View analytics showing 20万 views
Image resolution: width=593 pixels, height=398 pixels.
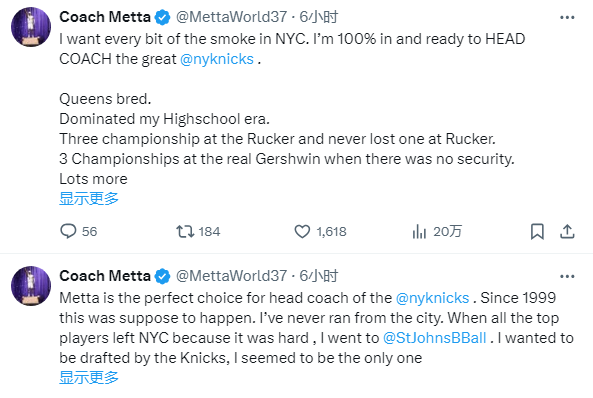pos(437,231)
